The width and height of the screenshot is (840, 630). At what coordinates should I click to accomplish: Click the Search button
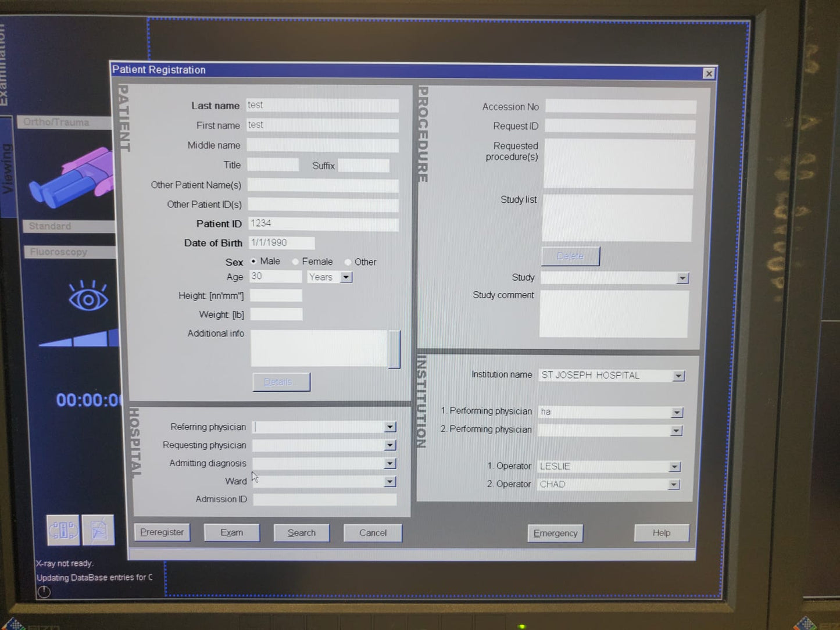tap(301, 533)
